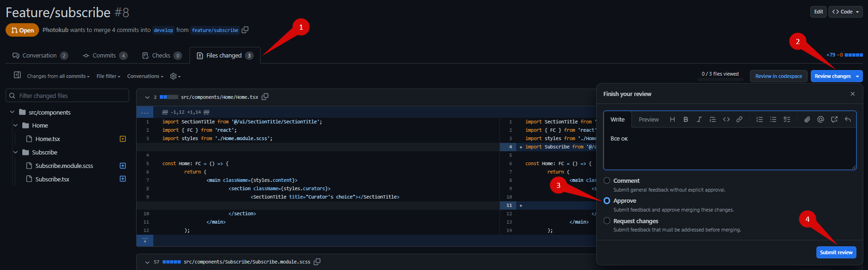Focus the Filter changed files field
The height and width of the screenshot is (270, 868).
pyautogui.click(x=67, y=96)
